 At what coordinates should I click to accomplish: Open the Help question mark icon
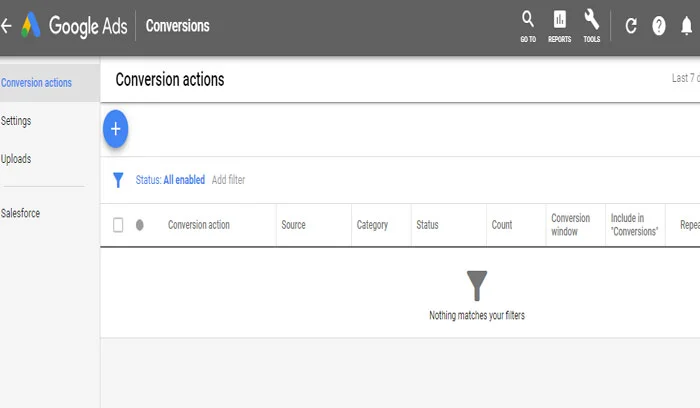[x=658, y=26]
